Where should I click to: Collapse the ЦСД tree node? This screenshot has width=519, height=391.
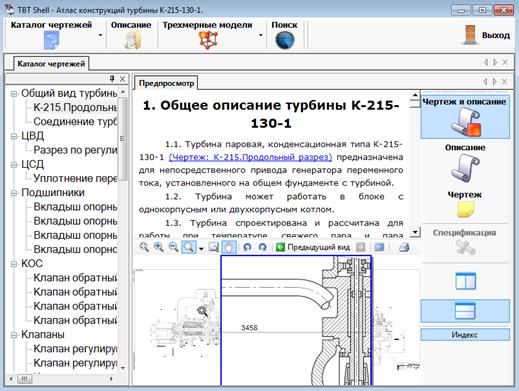14,164
